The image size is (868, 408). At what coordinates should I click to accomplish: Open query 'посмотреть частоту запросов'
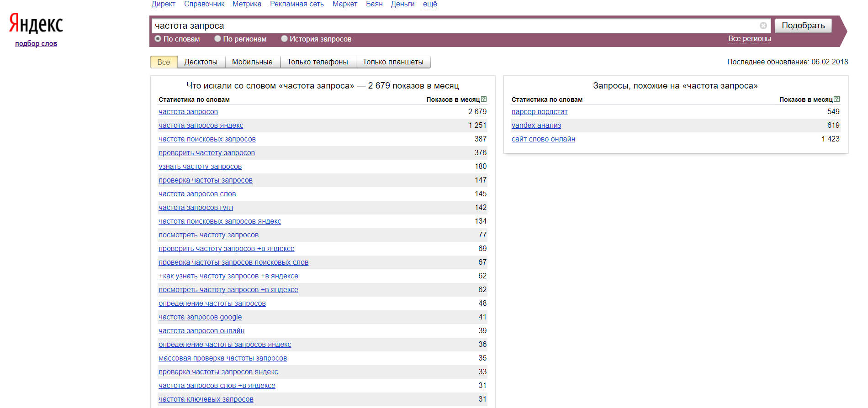pos(208,235)
